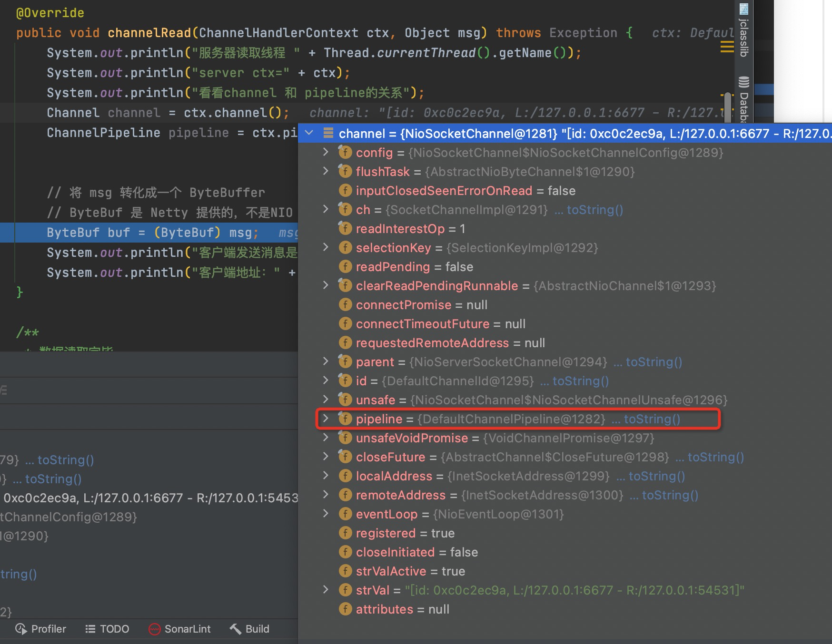832x644 pixels.
Task: Open the Profiler tool window
Action: coord(41,629)
